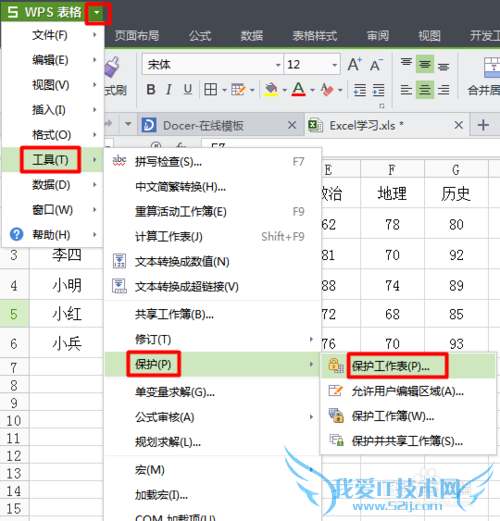Select row header 5
The image size is (500, 521).
(14, 314)
